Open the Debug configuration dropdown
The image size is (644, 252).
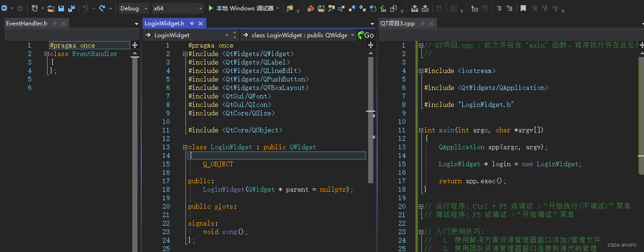coord(133,8)
